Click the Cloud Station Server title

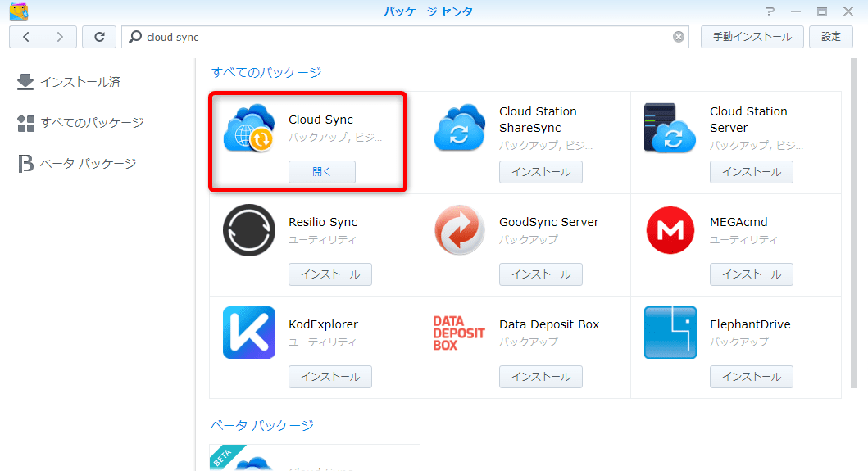tap(748, 120)
